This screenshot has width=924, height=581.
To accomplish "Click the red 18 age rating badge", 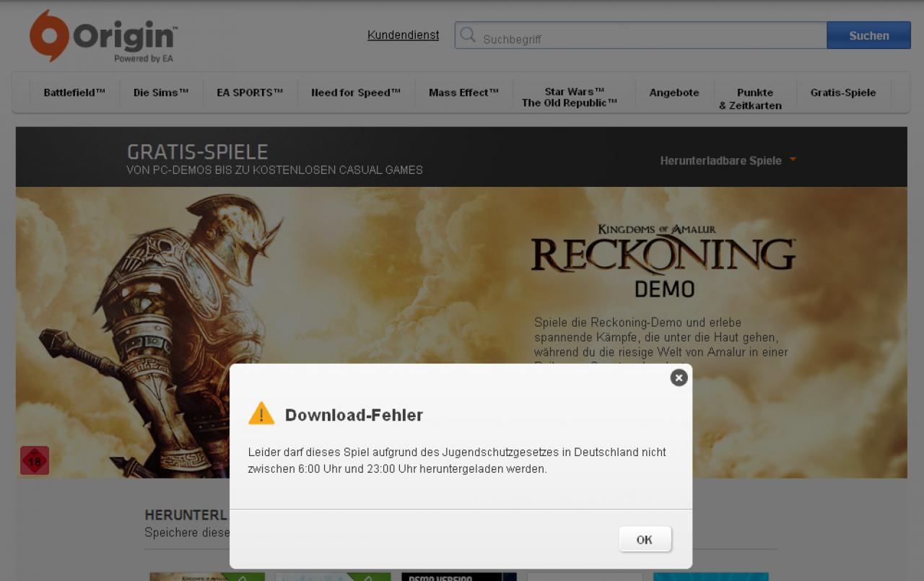I will click(x=35, y=460).
